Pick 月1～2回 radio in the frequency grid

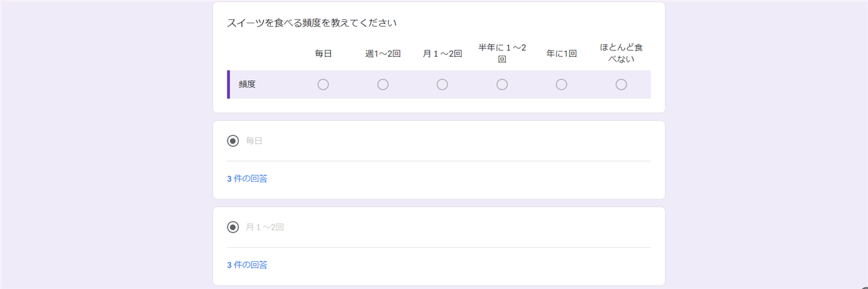tap(442, 85)
